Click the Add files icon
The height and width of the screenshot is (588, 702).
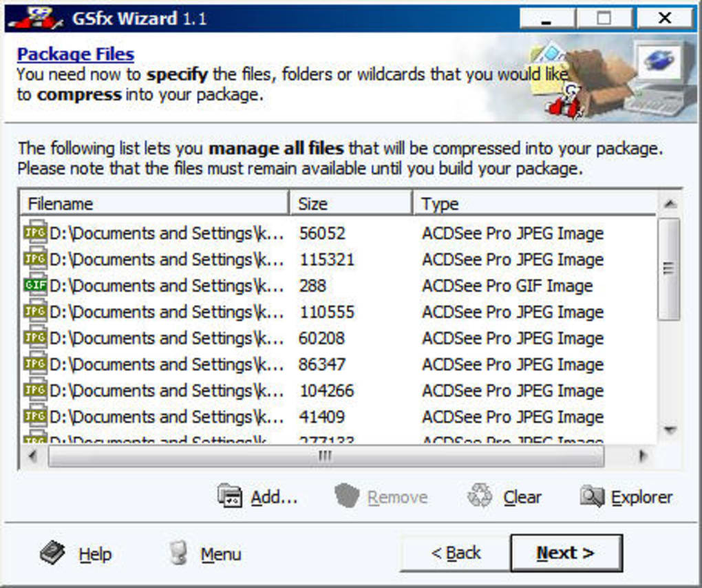230,496
